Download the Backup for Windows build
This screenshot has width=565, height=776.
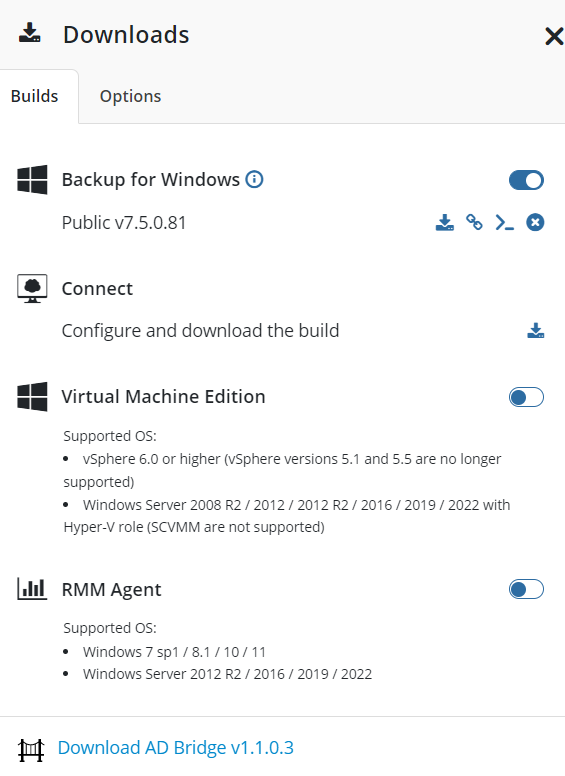click(445, 223)
